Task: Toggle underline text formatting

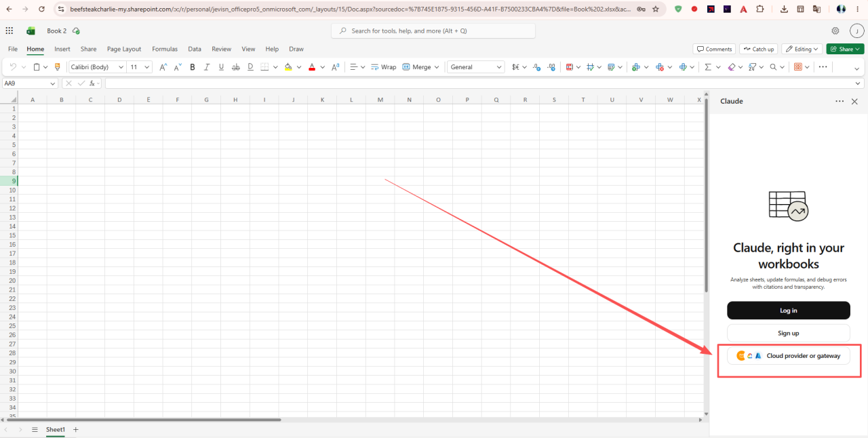Action: (x=221, y=67)
